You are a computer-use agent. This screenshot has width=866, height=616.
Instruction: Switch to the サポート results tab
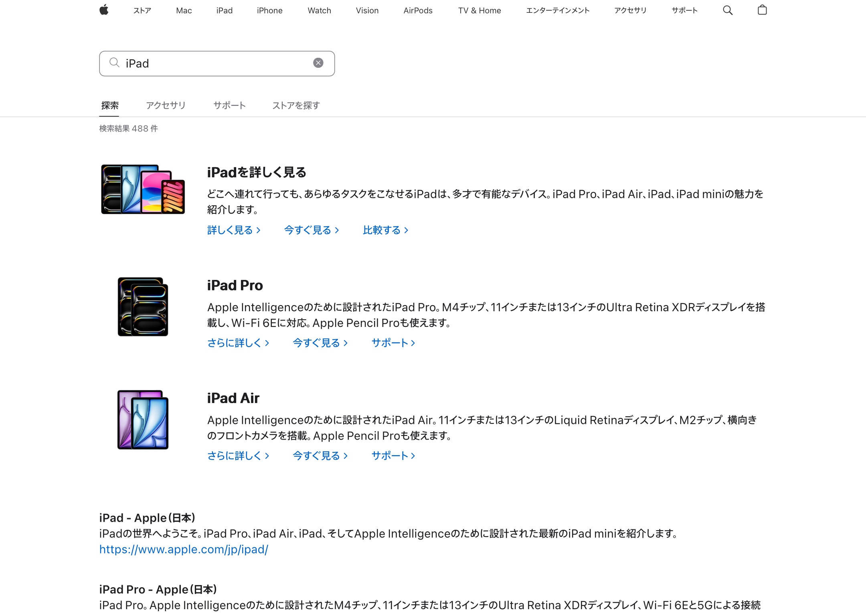coord(229,105)
